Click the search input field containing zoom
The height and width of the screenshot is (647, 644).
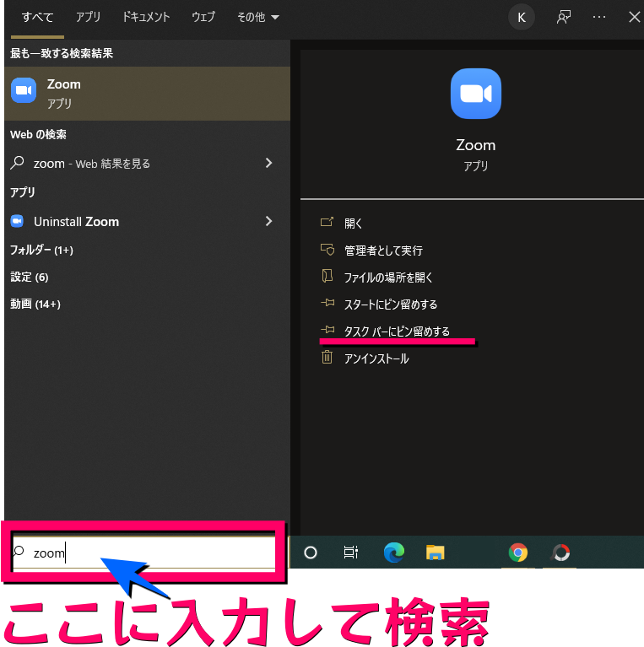tap(143, 552)
